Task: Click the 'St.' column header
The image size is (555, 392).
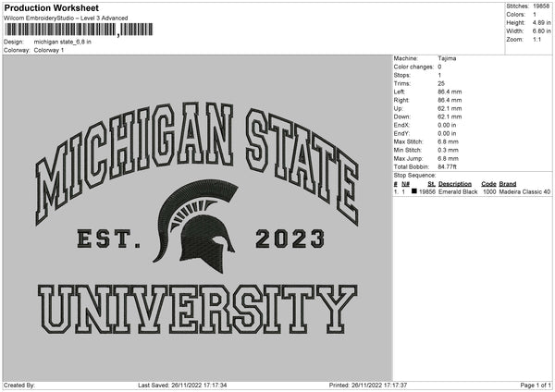Action: tap(431, 184)
